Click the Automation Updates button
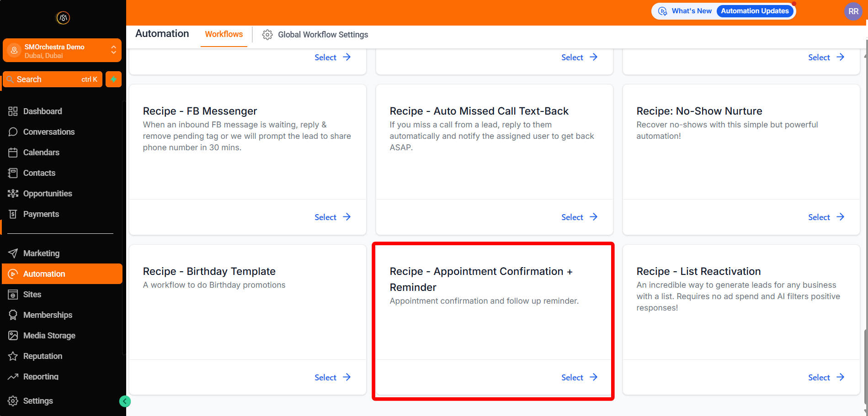This screenshot has width=868, height=416. 755,11
